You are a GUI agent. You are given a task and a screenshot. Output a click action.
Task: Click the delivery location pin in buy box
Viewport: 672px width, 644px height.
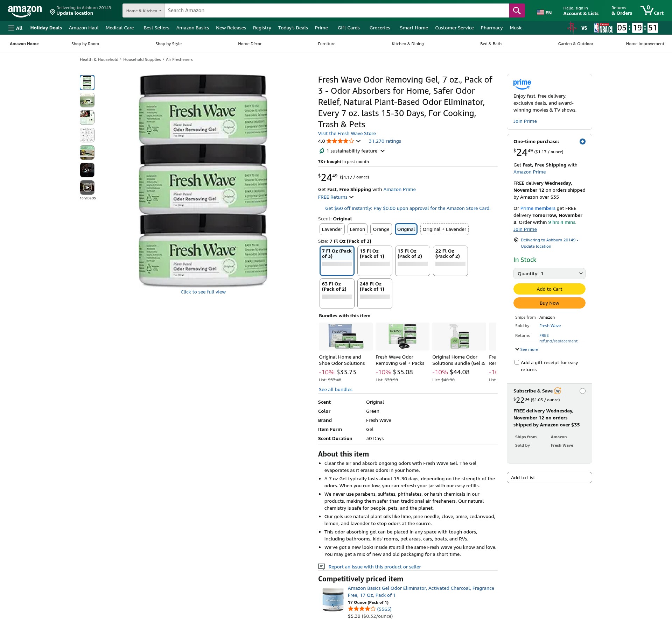tap(516, 240)
